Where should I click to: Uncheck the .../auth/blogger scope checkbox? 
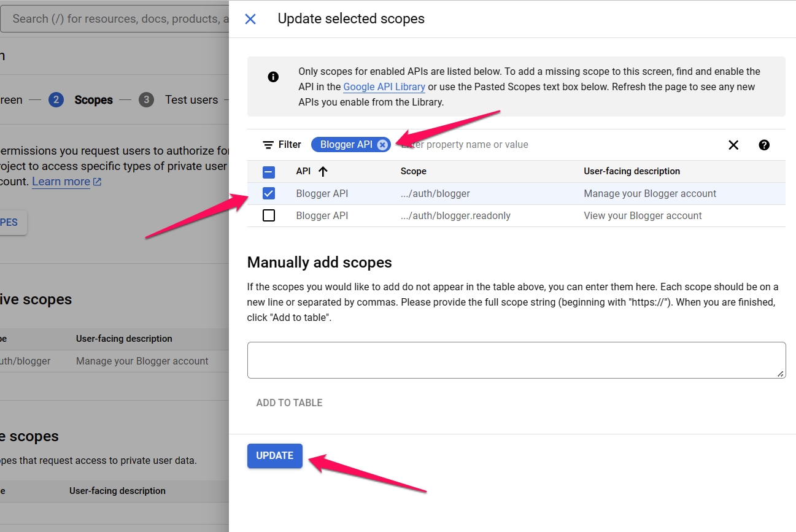point(269,193)
